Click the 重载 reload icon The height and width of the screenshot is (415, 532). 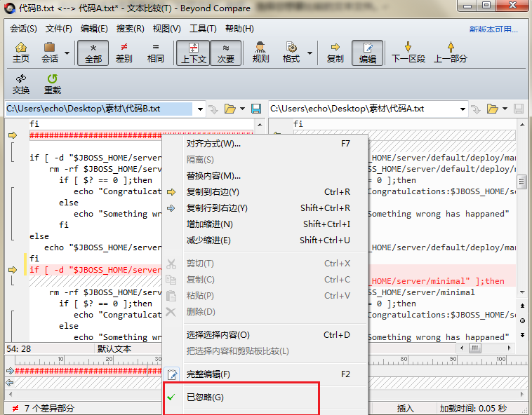[53, 84]
